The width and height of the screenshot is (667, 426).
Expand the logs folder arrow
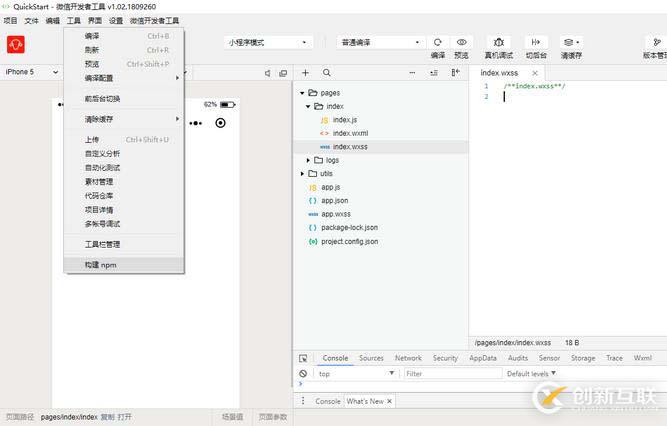point(308,160)
